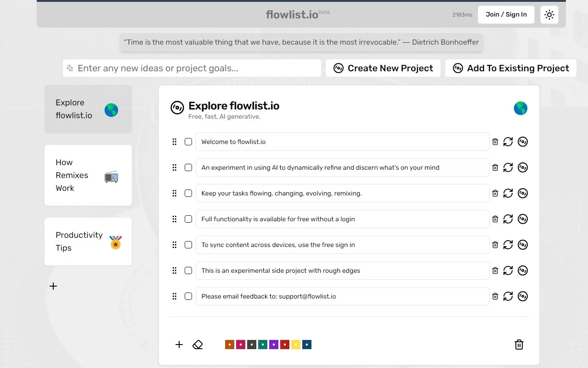Delete the 'Keep your tasks flowing' task
This screenshot has width=588, height=368.
point(495,193)
